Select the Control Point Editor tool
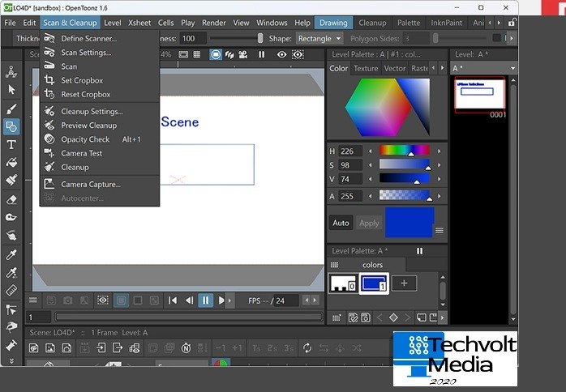 11,309
